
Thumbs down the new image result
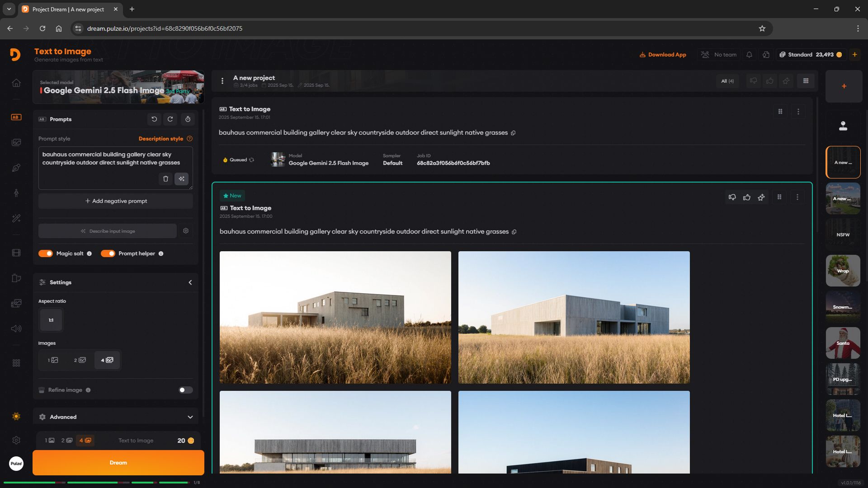click(x=732, y=197)
